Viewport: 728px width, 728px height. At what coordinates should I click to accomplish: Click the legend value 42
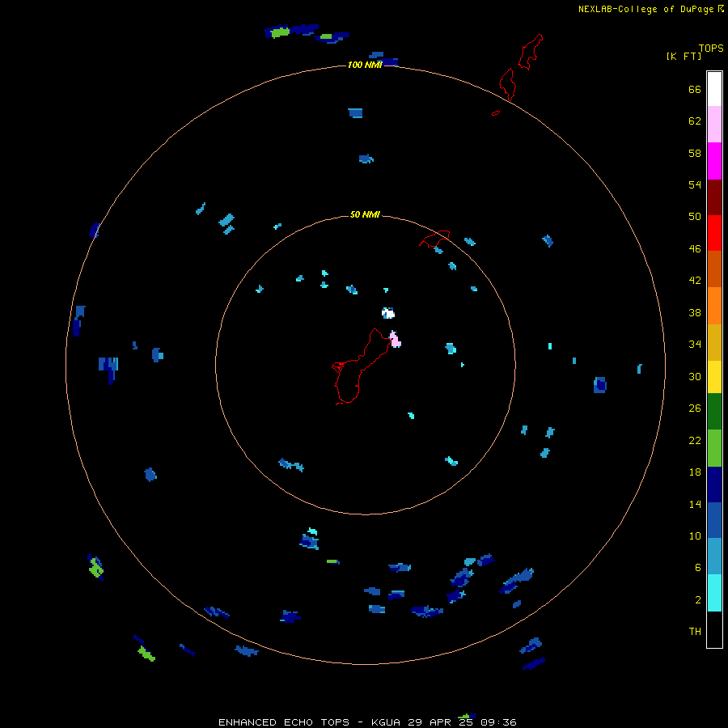coord(695,281)
